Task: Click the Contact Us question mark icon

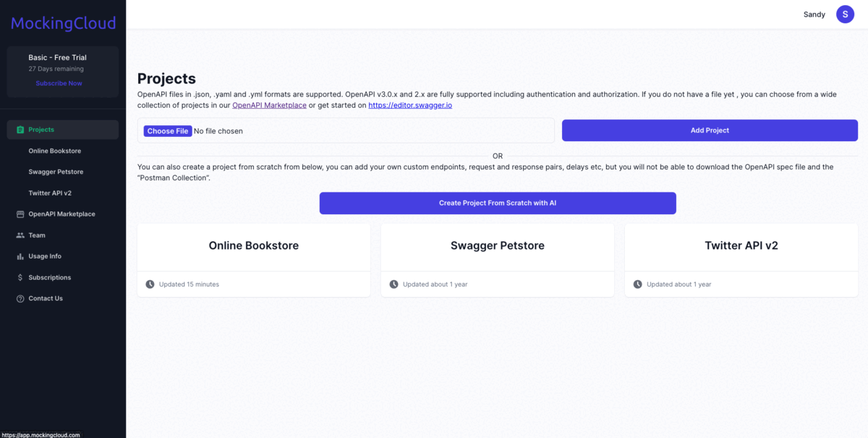Action: click(20, 298)
